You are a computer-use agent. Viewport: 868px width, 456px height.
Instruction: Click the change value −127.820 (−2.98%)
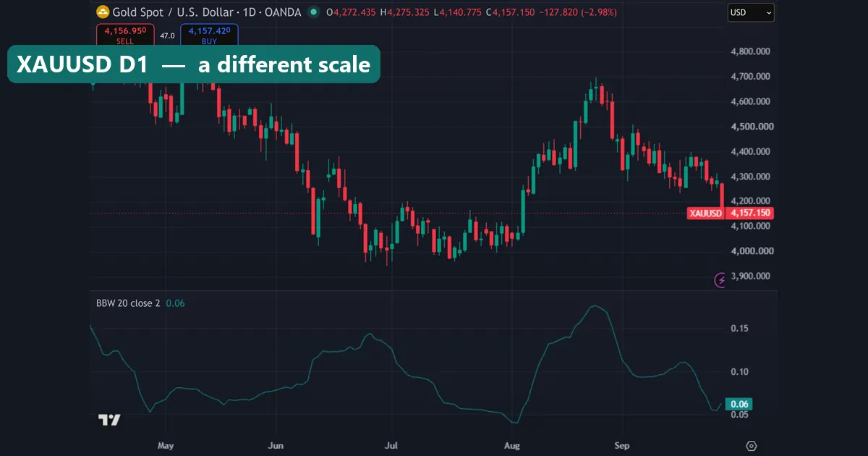[x=579, y=12]
